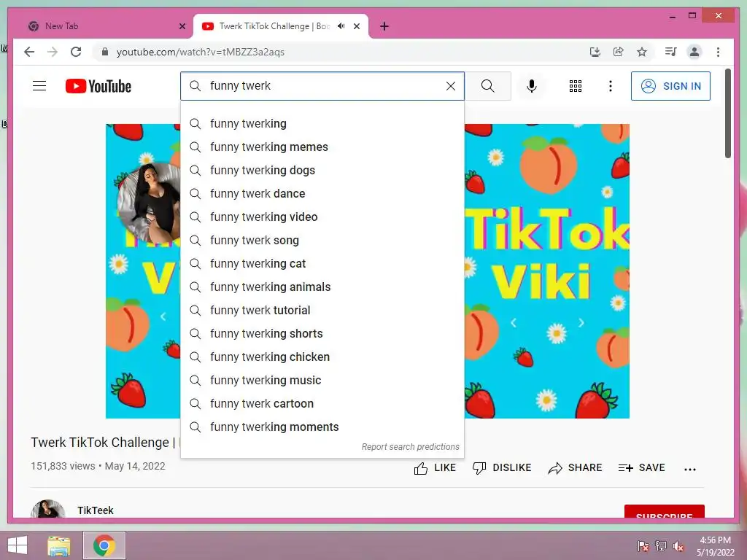Pick the "funny twerking chicken" suggestion
Viewport: 747px width, 560px height.
[x=322, y=357]
